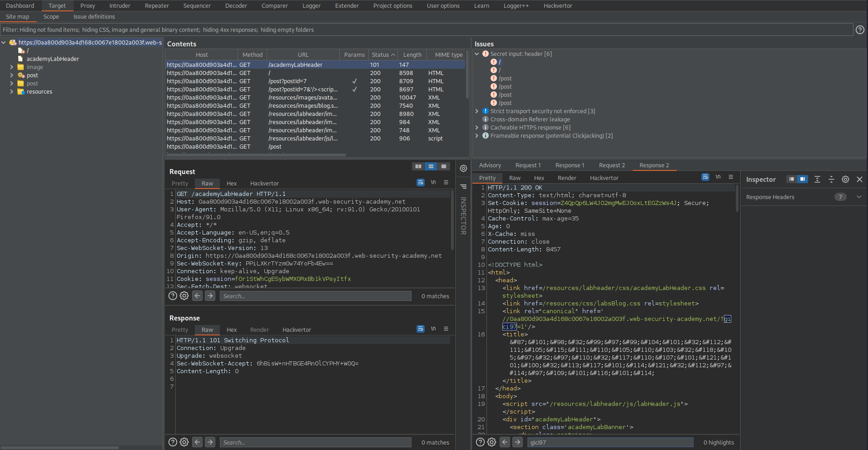Open the Request 1 issue tab
The width and height of the screenshot is (868, 450).
pos(528,165)
